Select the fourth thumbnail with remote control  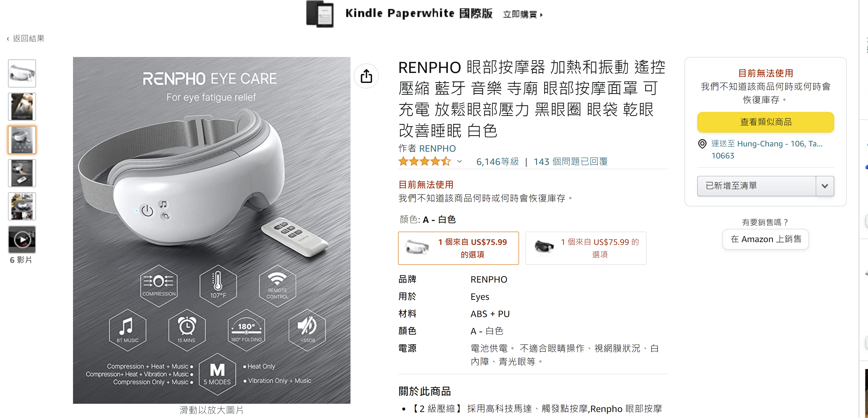(x=22, y=173)
